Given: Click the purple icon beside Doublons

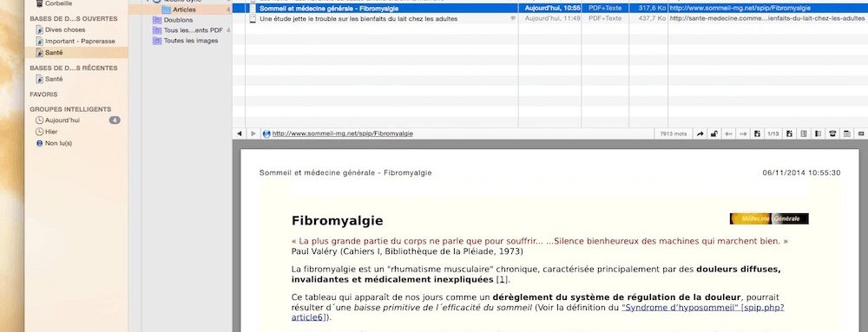Looking at the screenshot, I should [157, 20].
